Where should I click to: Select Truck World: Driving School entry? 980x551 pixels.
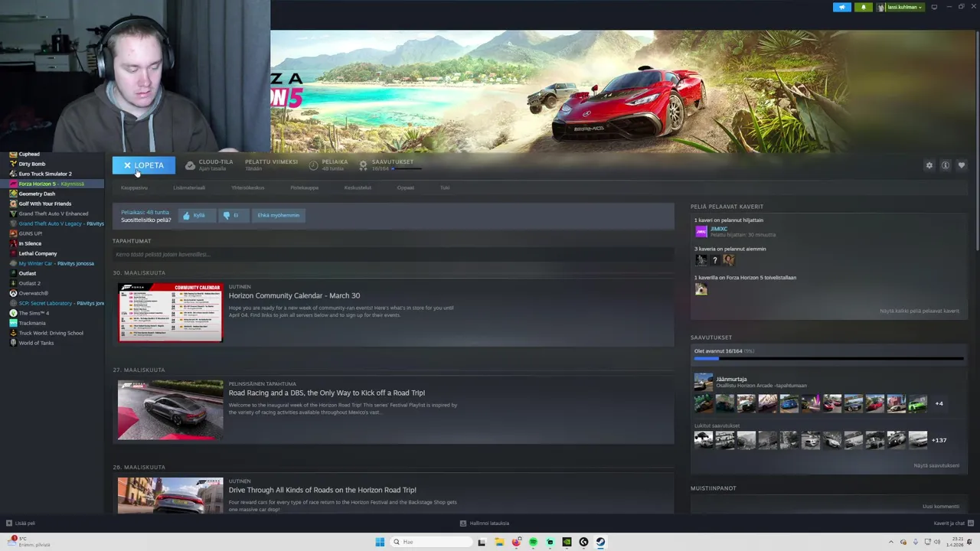pos(51,333)
